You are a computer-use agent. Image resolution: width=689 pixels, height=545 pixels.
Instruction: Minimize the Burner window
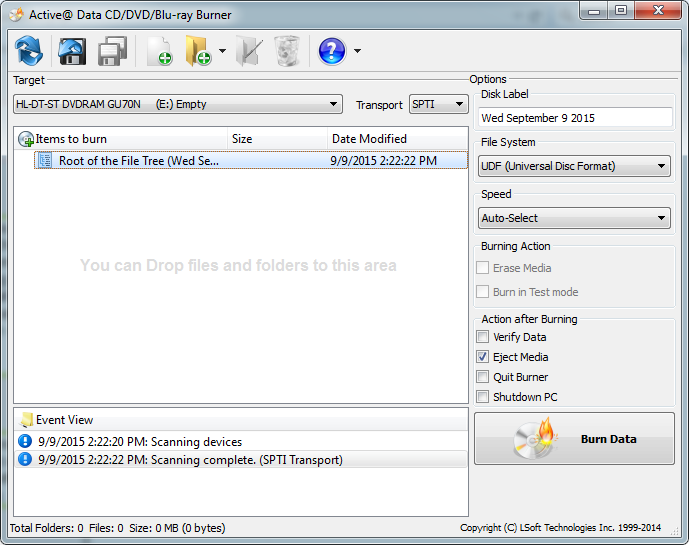click(594, 11)
